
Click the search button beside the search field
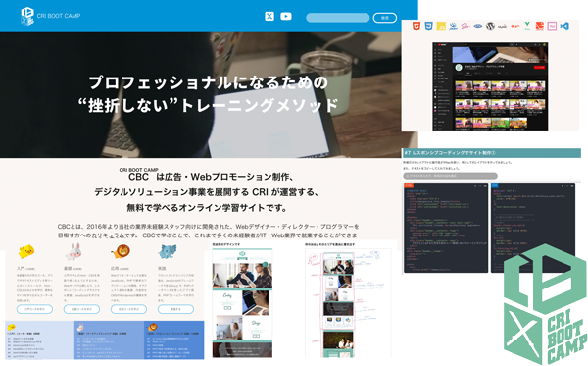click(x=385, y=18)
